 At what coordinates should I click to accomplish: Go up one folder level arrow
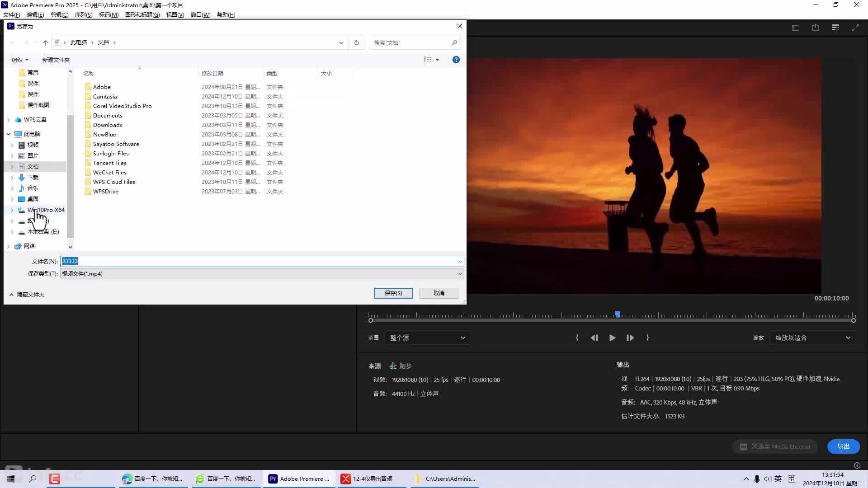(45, 42)
